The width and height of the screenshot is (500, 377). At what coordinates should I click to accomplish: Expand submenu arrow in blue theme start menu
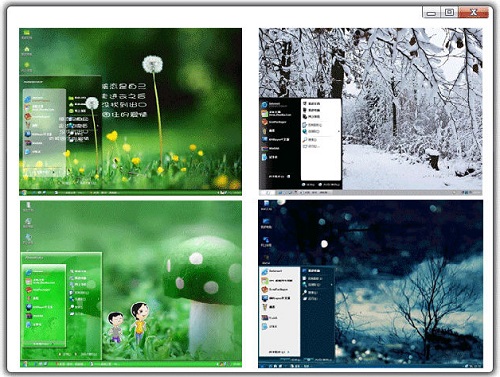pos(331,285)
